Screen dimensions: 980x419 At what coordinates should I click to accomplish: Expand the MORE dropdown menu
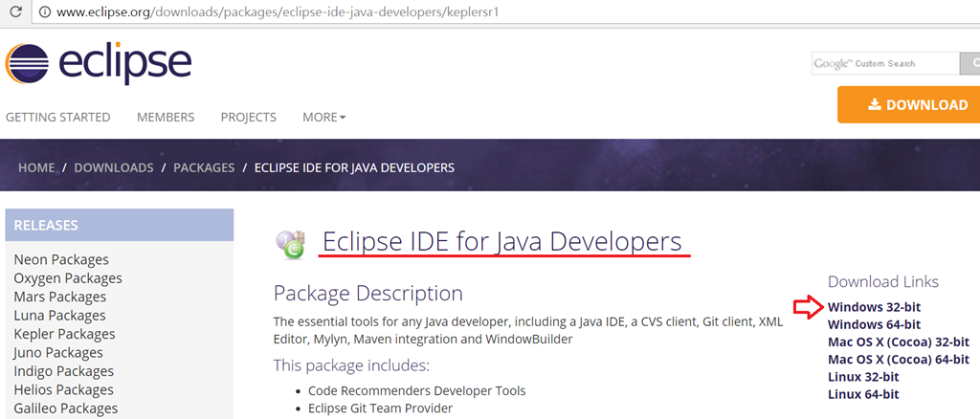coord(323,118)
